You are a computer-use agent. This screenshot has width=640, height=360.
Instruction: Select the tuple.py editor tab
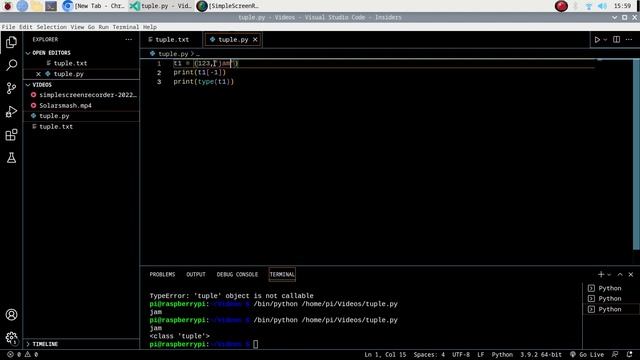tap(233, 40)
